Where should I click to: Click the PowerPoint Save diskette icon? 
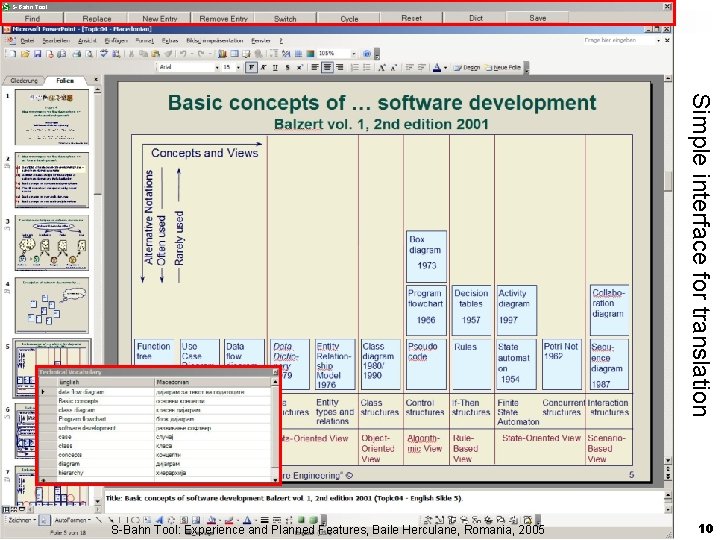click(x=38, y=54)
